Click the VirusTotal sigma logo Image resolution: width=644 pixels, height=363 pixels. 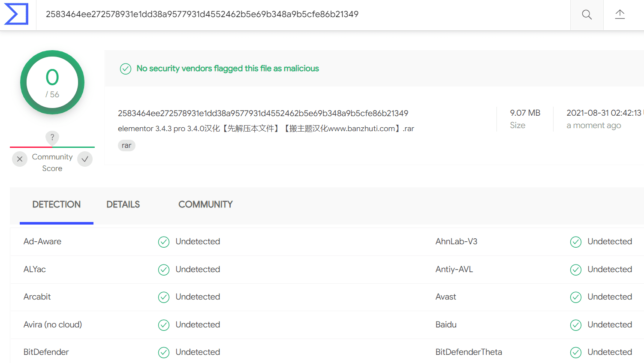coord(16,14)
